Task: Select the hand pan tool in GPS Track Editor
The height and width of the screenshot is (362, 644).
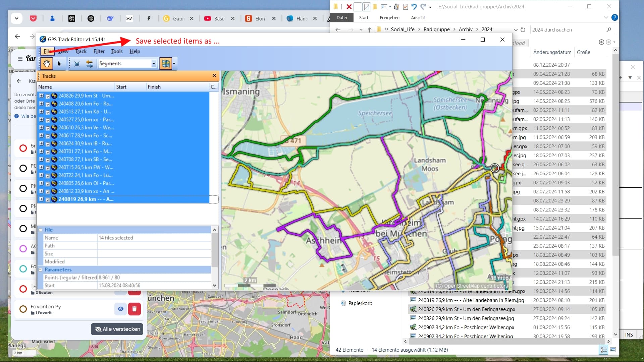Action: tap(46, 63)
